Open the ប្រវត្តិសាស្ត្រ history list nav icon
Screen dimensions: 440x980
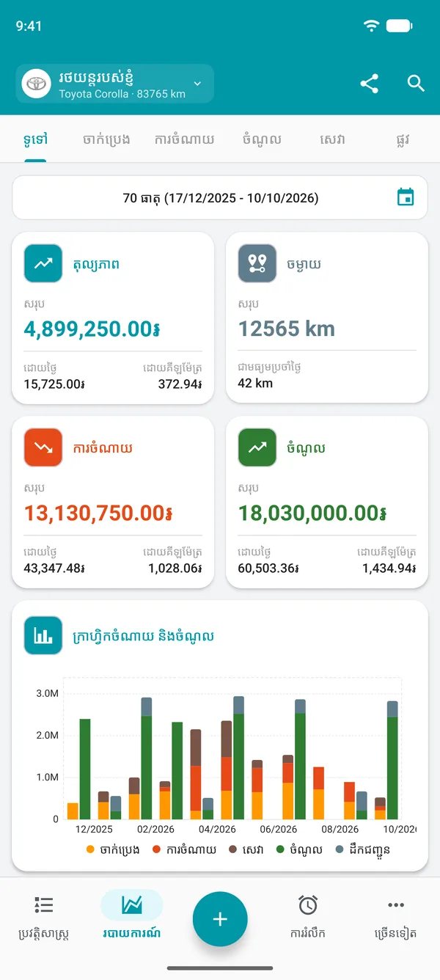click(x=44, y=905)
